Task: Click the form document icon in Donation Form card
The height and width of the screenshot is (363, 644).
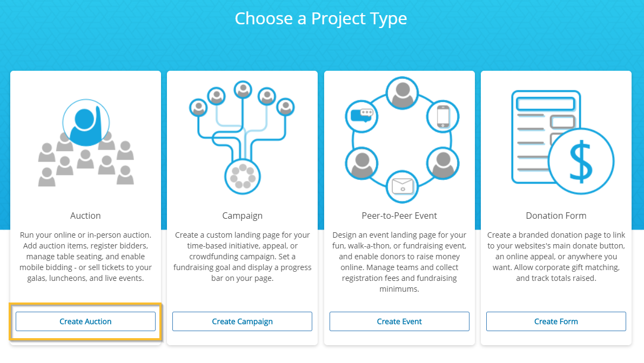Action: [546, 137]
